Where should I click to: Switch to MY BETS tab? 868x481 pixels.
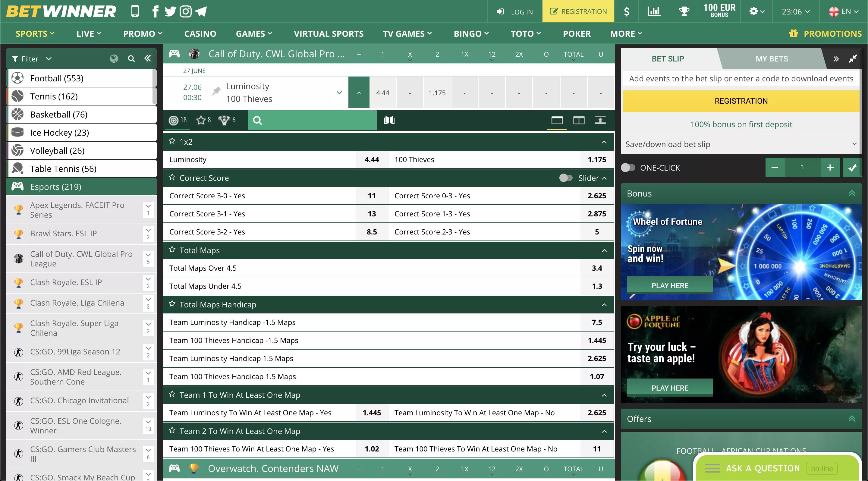pyautogui.click(x=772, y=58)
